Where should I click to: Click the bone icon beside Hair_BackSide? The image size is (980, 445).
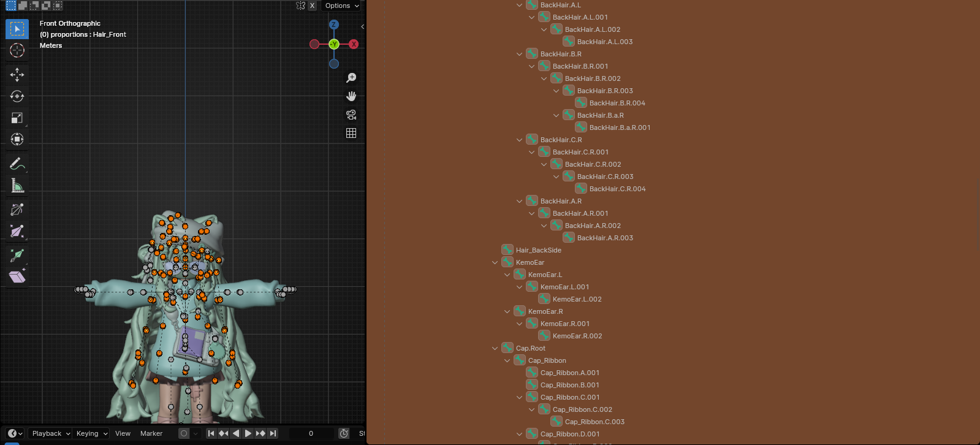507,249
